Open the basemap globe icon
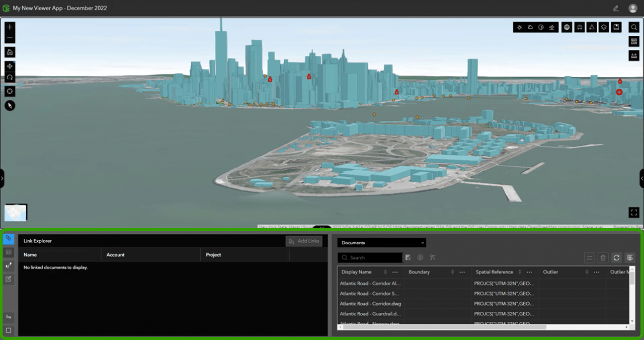This screenshot has height=340, width=644. (x=567, y=27)
